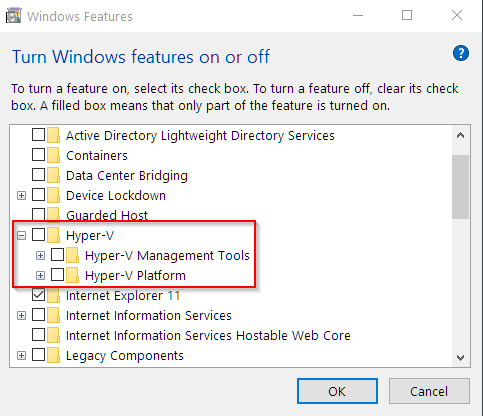Tick the Containers checkbox
Viewport: 483px width, 416px height.
click(x=38, y=155)
